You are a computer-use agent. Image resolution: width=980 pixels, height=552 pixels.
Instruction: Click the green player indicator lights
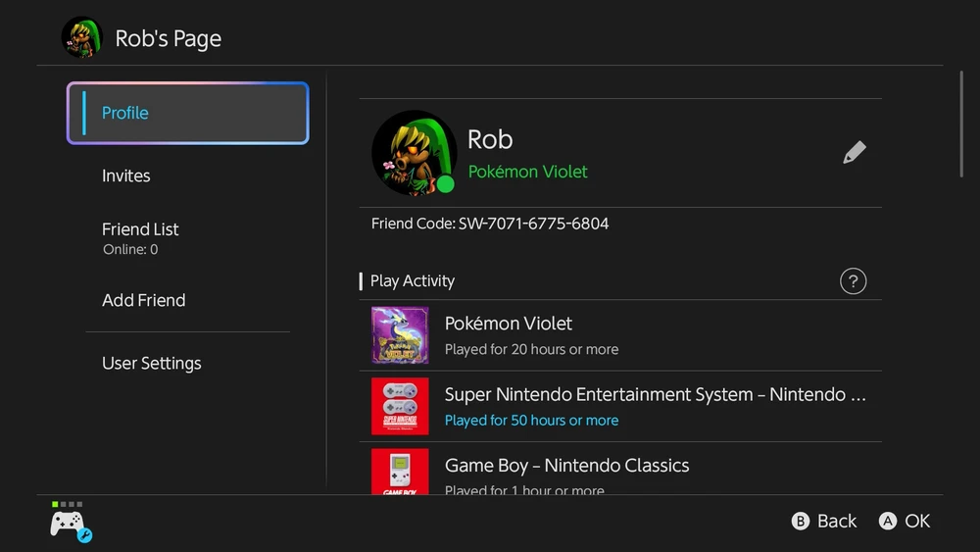pyautogui.click(x=67, y=504)
